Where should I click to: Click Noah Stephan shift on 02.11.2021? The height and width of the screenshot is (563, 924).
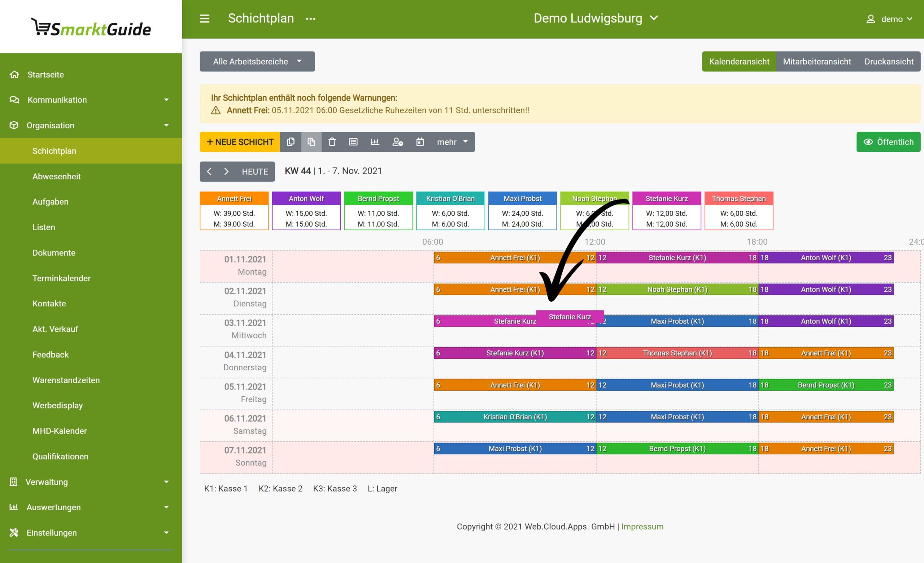677,289
